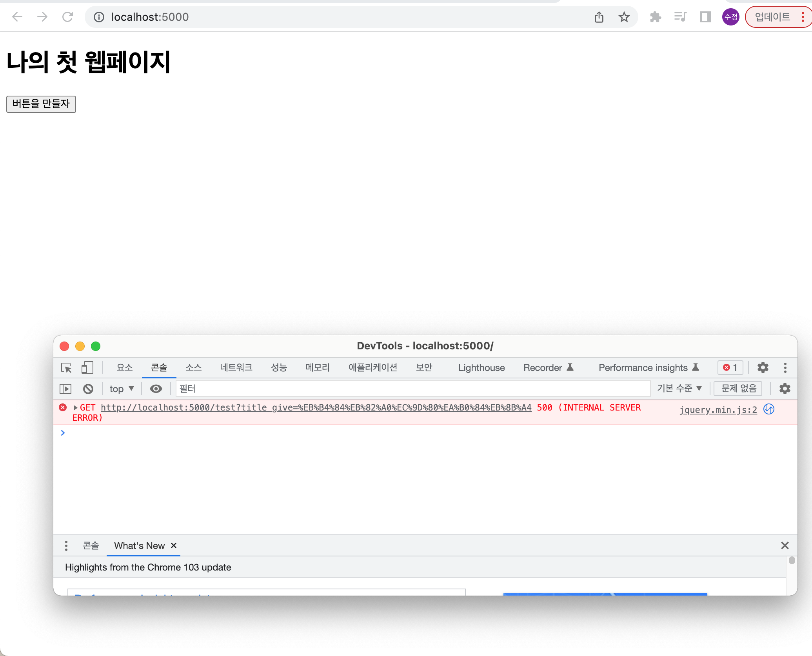Click the Highlights from the Chrome 103 update text
The image size is (812, 656).
click(148, 567)
